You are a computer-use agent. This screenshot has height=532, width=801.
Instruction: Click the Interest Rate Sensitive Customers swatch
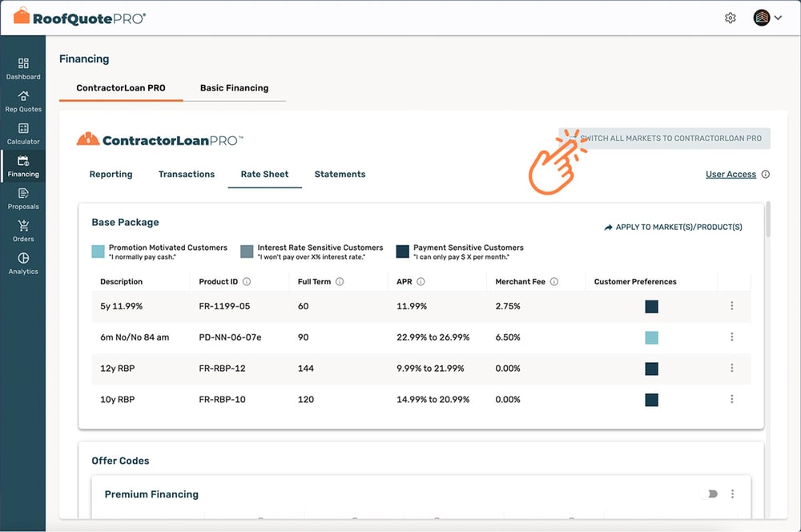tap(247, 252)
